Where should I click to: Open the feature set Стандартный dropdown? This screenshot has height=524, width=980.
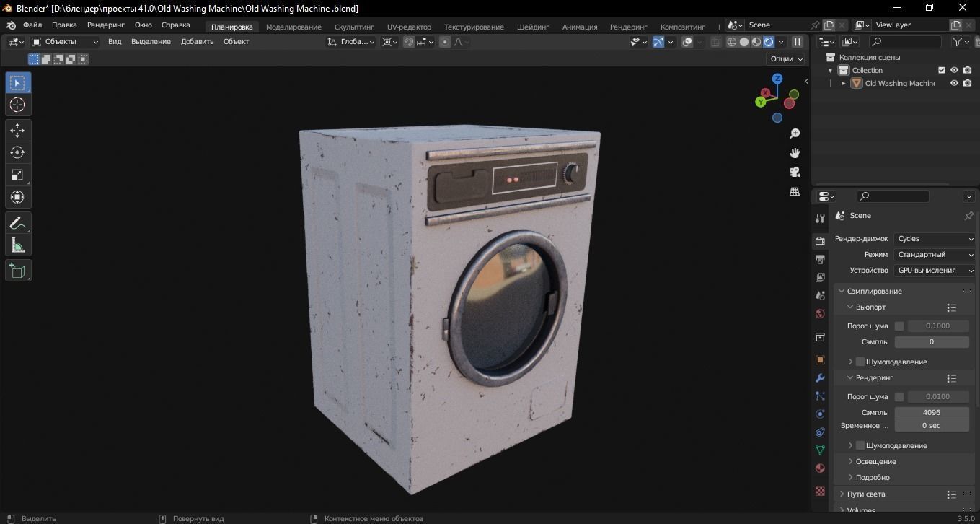[935, 255]
